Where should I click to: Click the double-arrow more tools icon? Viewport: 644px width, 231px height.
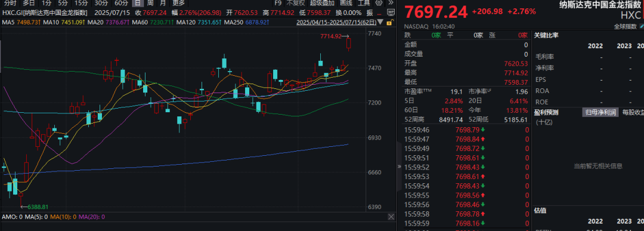(x=391, y=2)
